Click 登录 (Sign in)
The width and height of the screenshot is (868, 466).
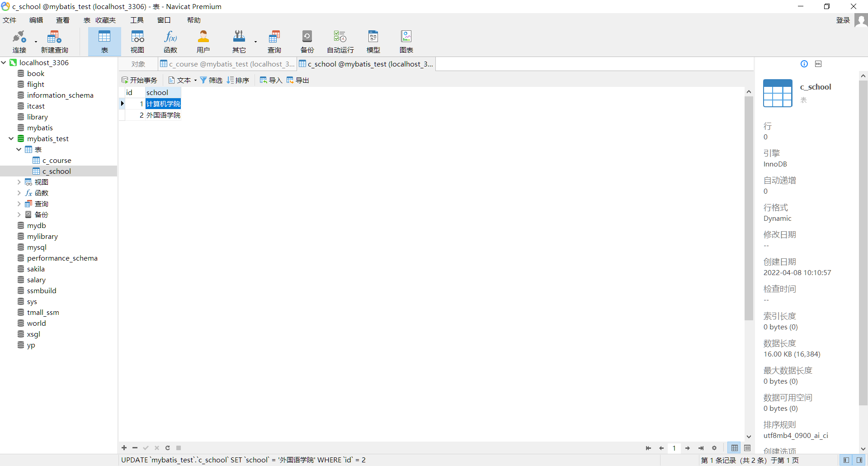[x=843, y=20]
